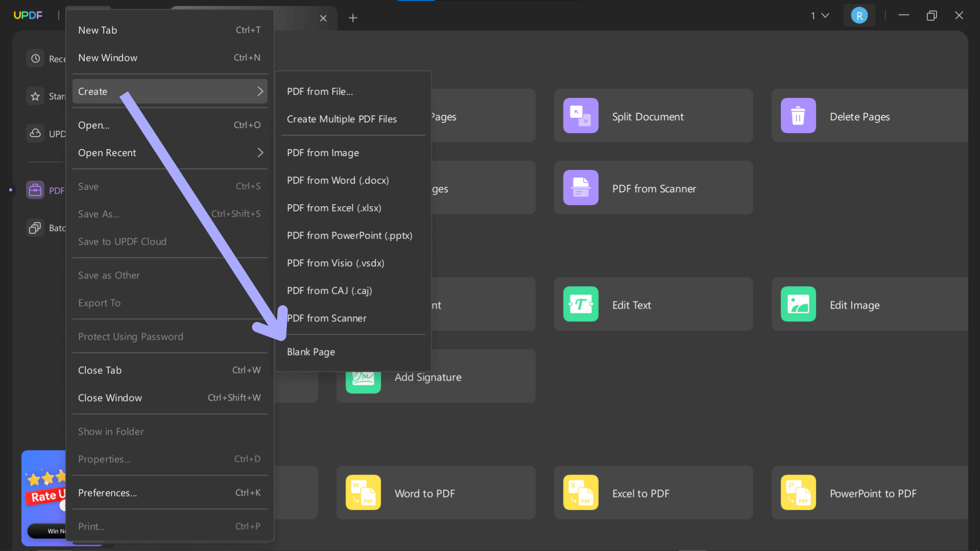Click the Excel to PDF icon
The width and height of the screenshot is (980, 551).
tap(580, 493)
